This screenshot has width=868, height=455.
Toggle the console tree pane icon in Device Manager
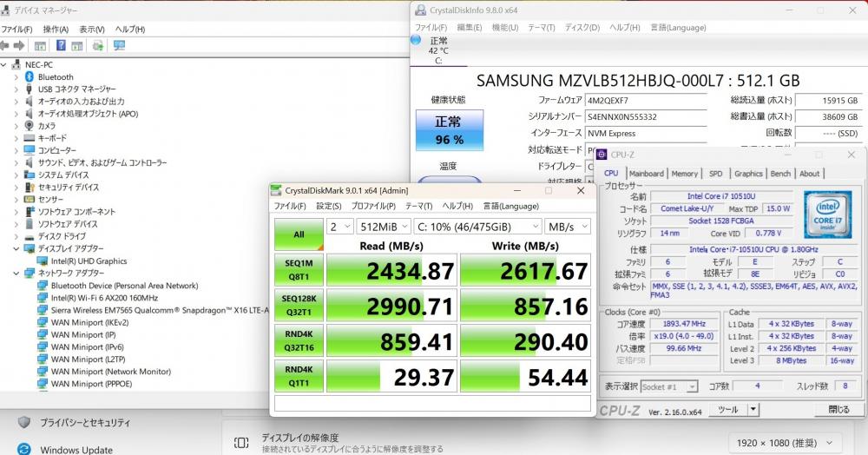coord(40,46)
